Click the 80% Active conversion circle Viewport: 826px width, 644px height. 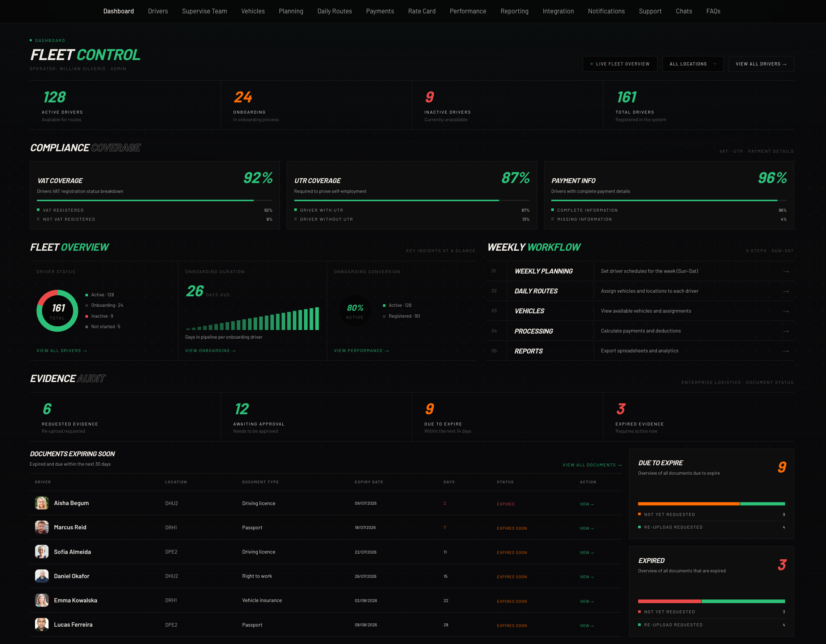(x=355, y=311)
